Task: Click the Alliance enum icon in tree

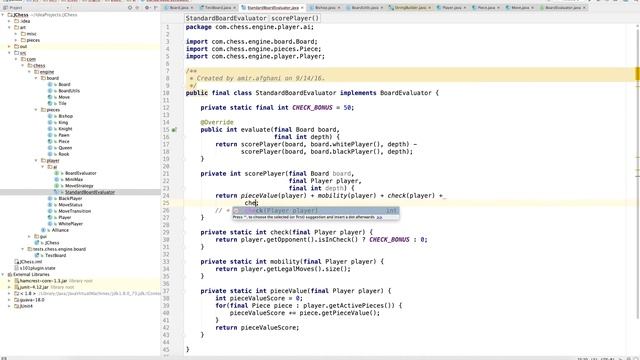Action: 44,230
